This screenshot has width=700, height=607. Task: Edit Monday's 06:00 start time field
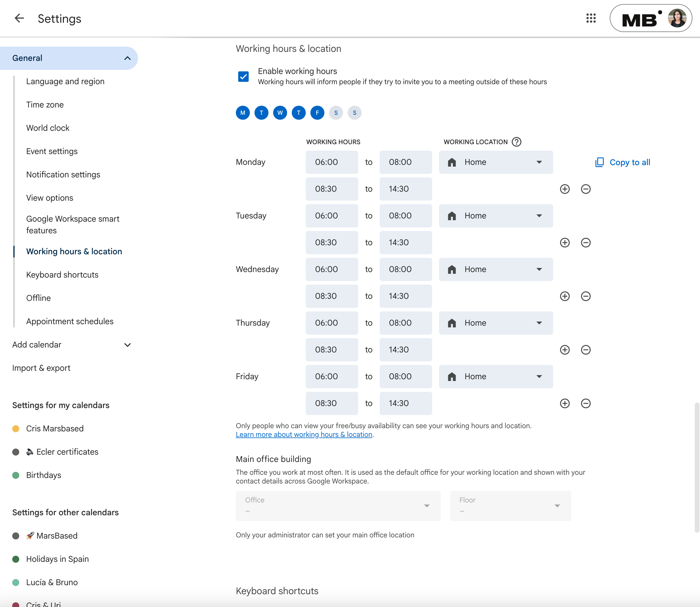332,162
